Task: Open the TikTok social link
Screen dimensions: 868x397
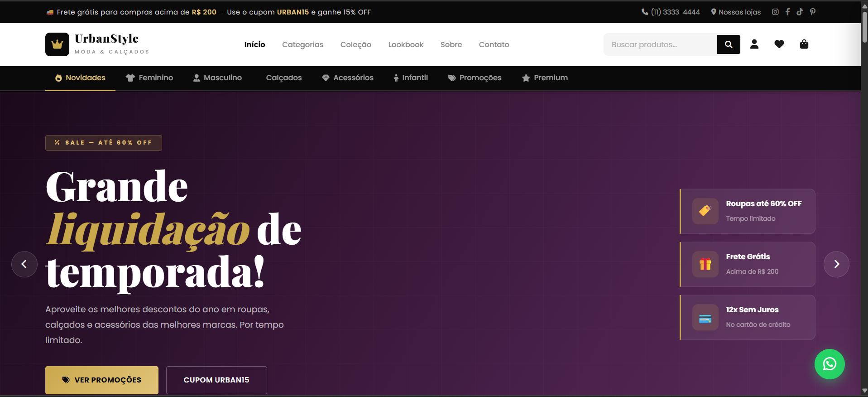Action: [x=800, y=12]
